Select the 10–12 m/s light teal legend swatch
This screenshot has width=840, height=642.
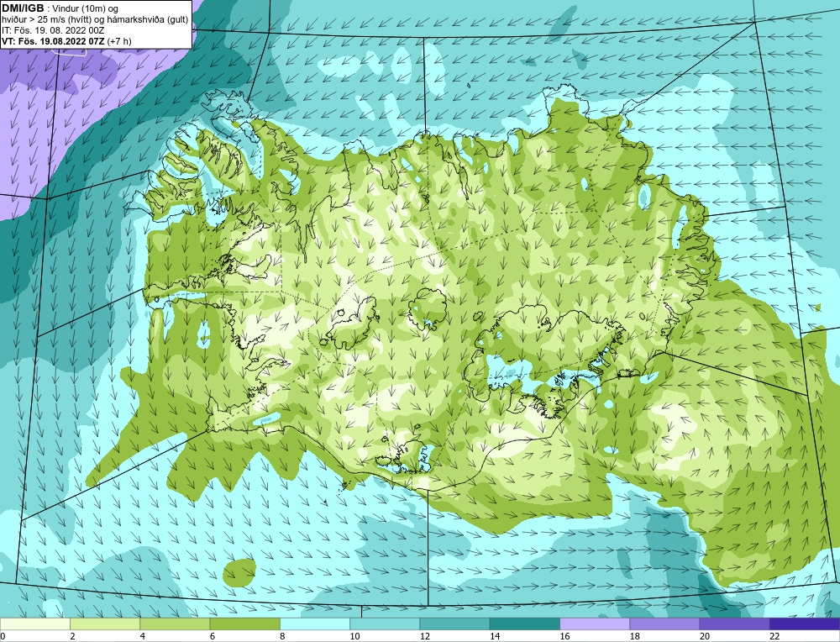pyautogui.click(x=385, y=624)
